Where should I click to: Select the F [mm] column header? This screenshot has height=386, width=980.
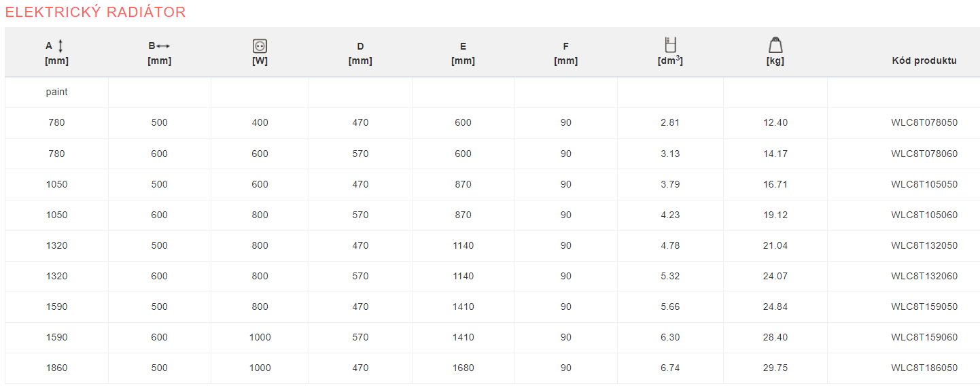pyautogui.click(x=565, y=54)
